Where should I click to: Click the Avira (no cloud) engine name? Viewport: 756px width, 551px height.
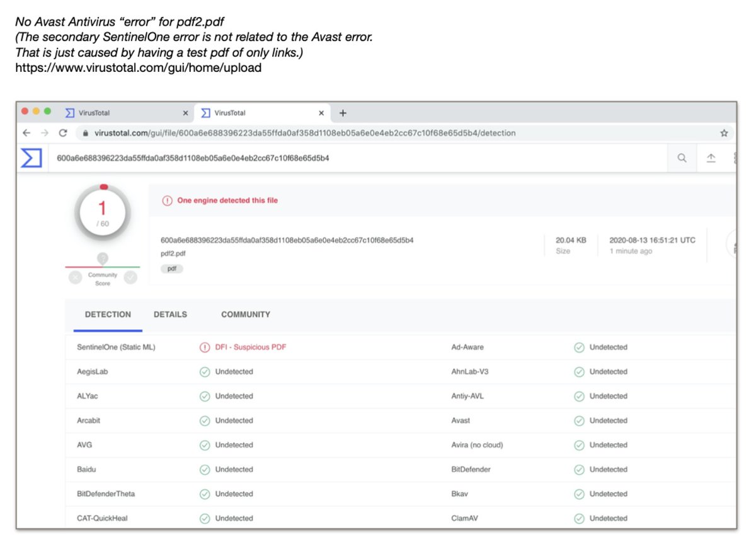(x=477, y=445)
